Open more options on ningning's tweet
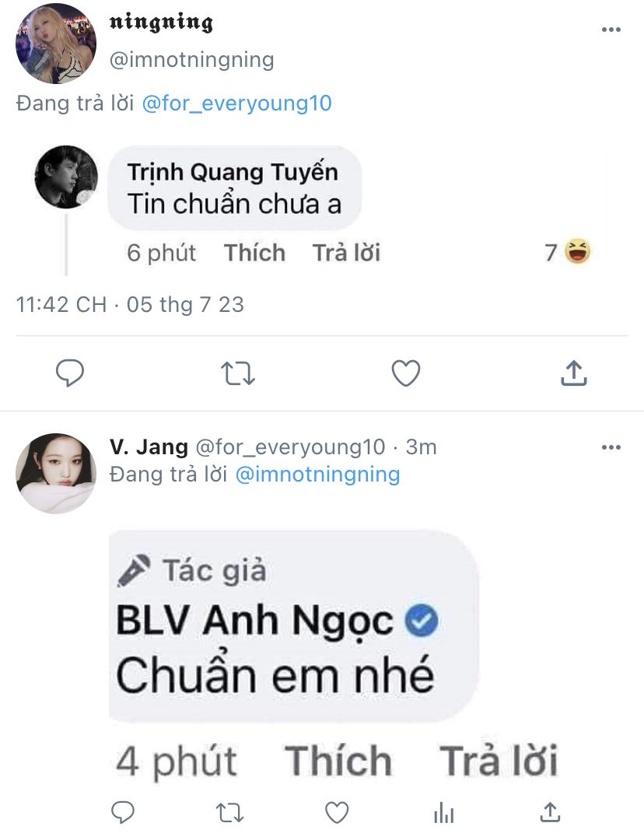 point(611,30)
